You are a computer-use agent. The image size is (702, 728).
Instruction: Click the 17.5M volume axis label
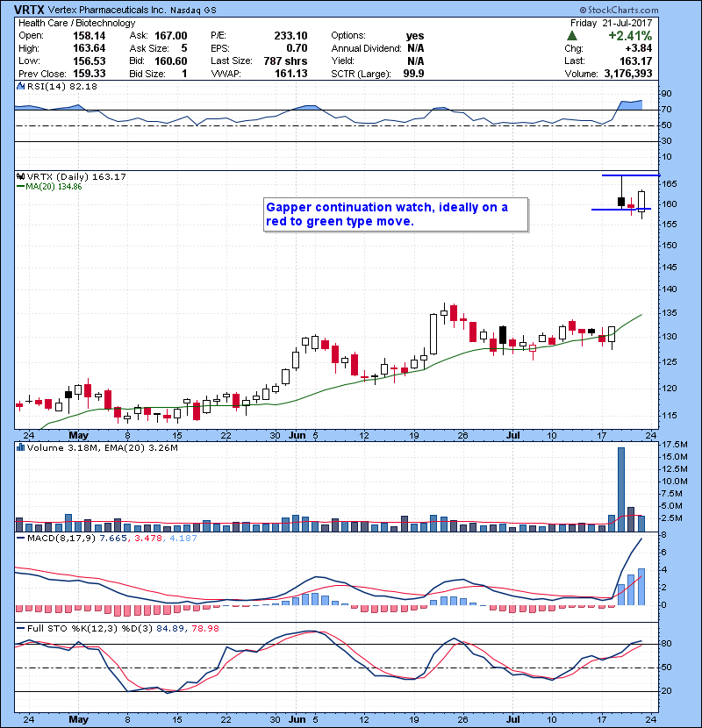tap(675, 445)
